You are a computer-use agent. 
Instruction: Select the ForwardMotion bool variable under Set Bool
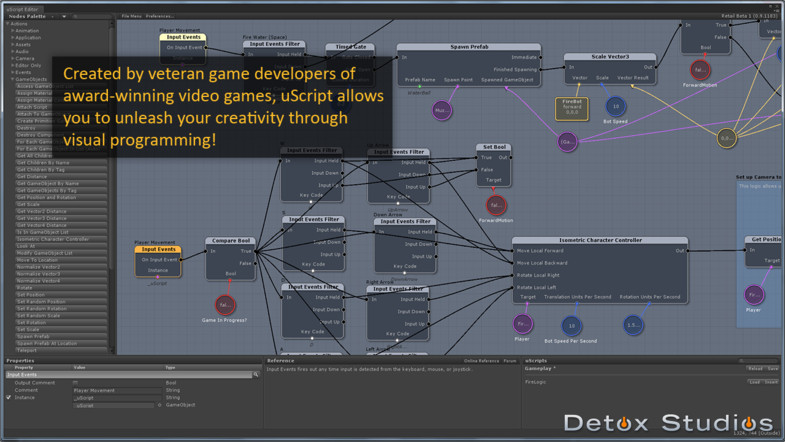pos(496,205)
